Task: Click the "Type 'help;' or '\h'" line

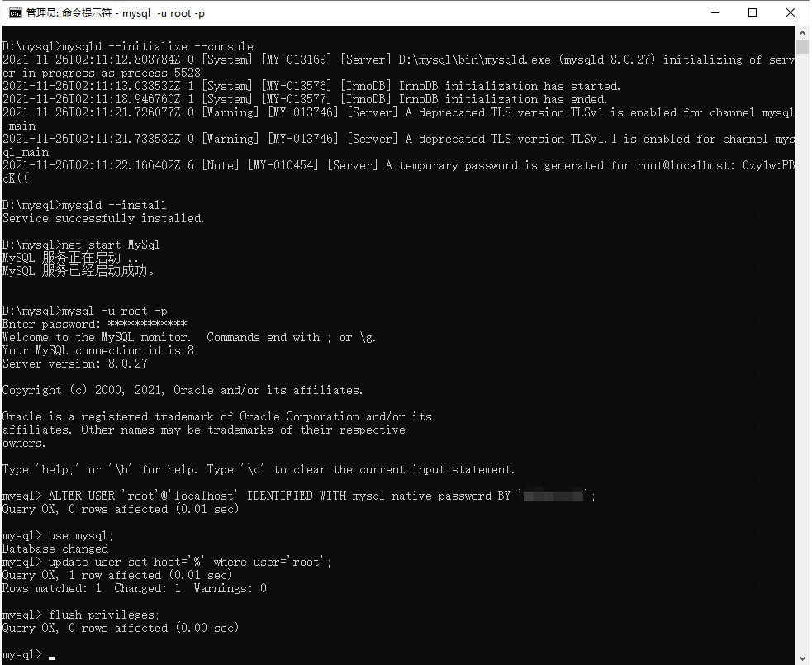Action: [259, 470]
